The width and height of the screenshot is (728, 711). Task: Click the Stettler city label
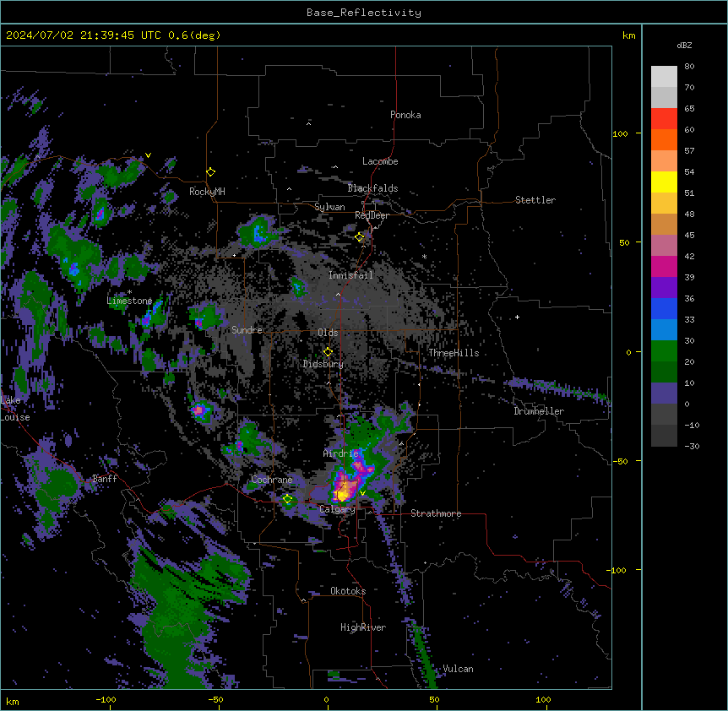pos(535,200)
